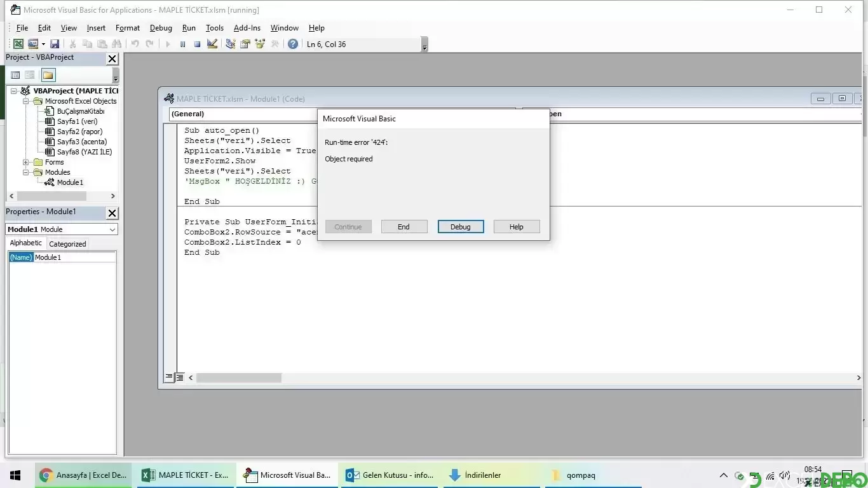Click Help in the error dialog

pyautogui.click(x=517, y=227)
